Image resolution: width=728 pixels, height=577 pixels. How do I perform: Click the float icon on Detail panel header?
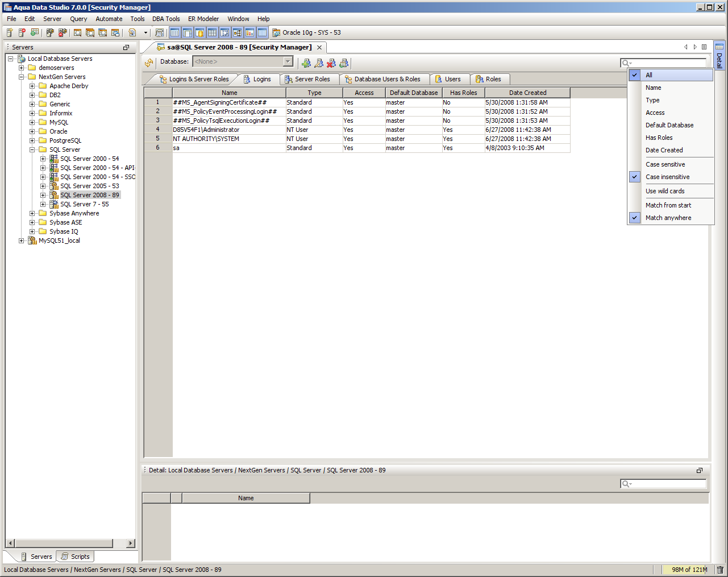pyautogui.click(x=700, y=470)
